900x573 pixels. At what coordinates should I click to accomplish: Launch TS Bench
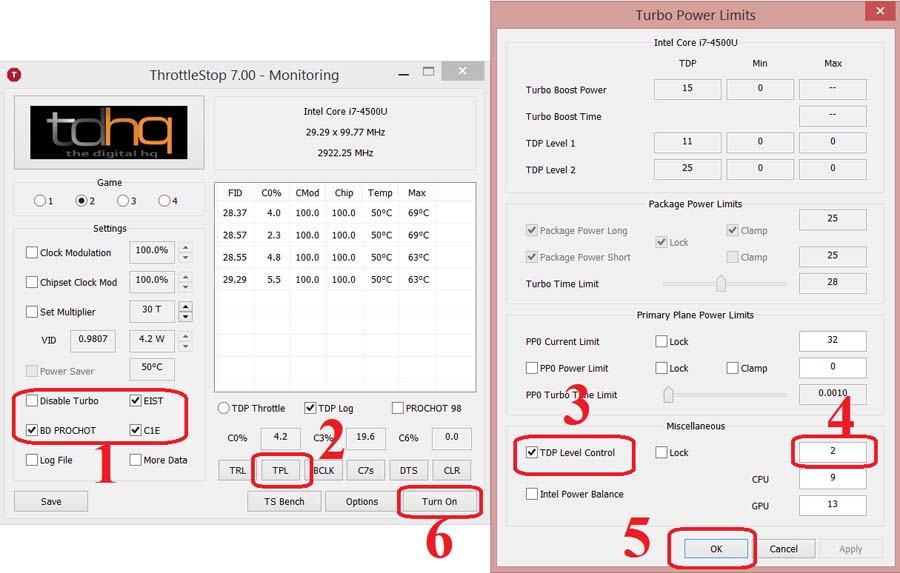click(x=284, y=501)
